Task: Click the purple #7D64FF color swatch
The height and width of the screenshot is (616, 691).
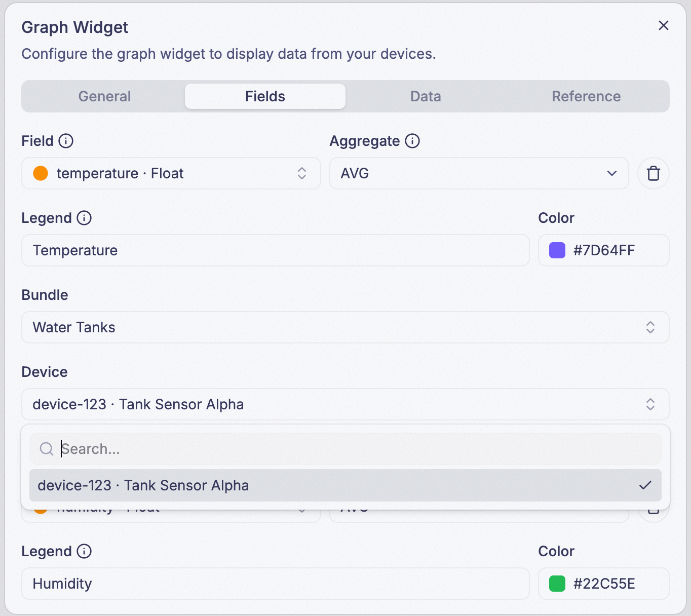Action: coord(557,250)
